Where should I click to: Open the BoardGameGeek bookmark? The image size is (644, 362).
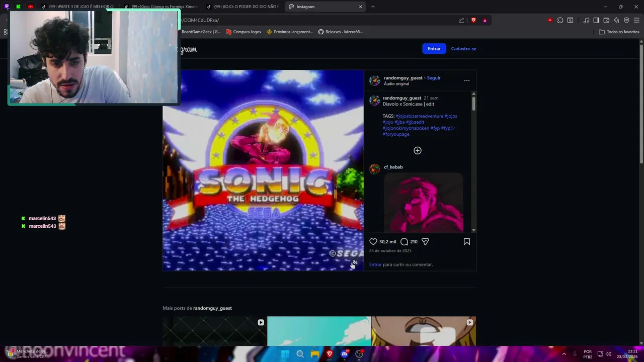pos(201,32)
